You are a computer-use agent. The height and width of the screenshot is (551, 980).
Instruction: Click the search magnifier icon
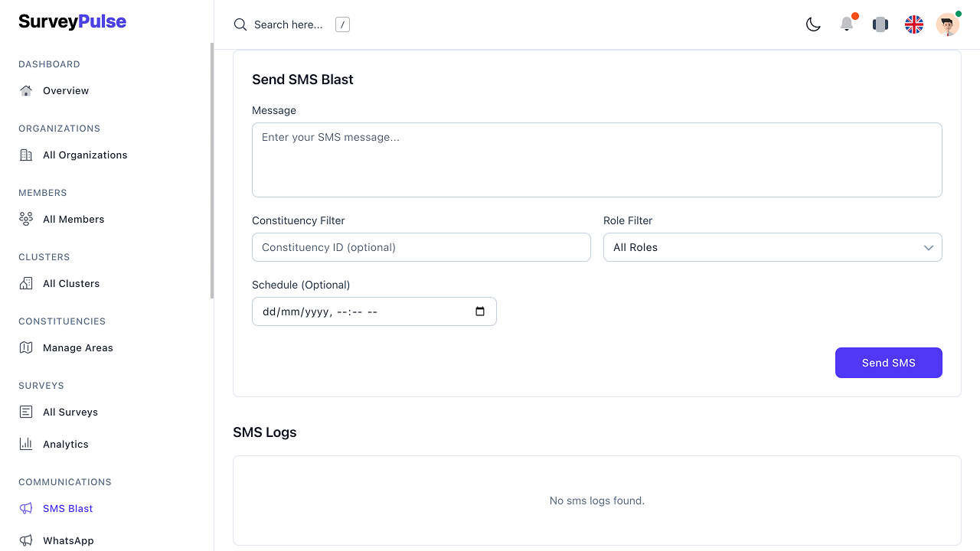point(240,24)
